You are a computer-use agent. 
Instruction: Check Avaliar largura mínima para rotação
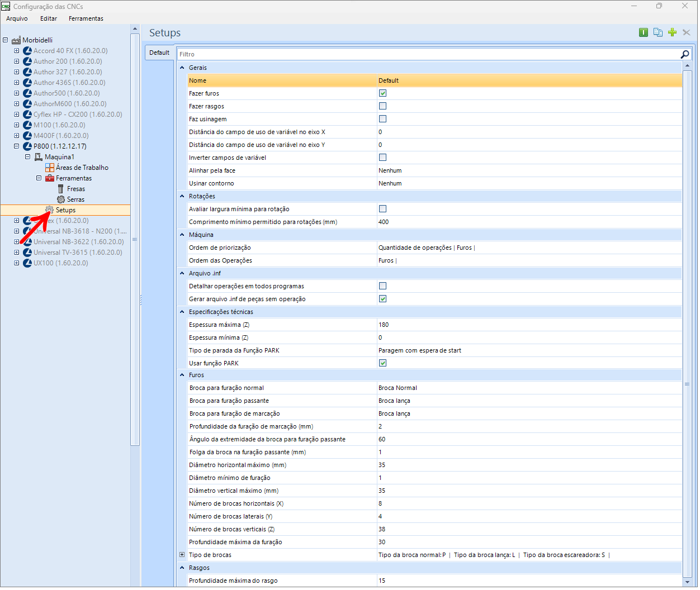click(x=382, y=209)
